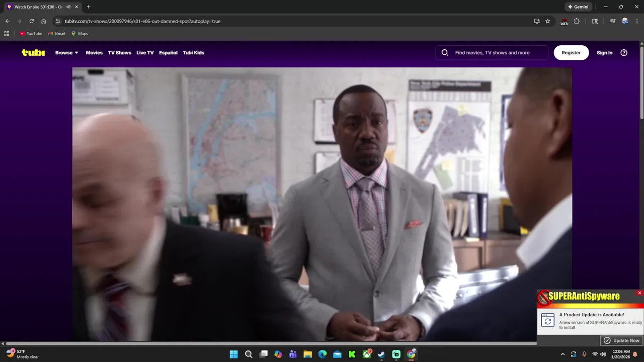
Task: Click the horizontal scrollbar at page bottom
Action: (271, 343)
